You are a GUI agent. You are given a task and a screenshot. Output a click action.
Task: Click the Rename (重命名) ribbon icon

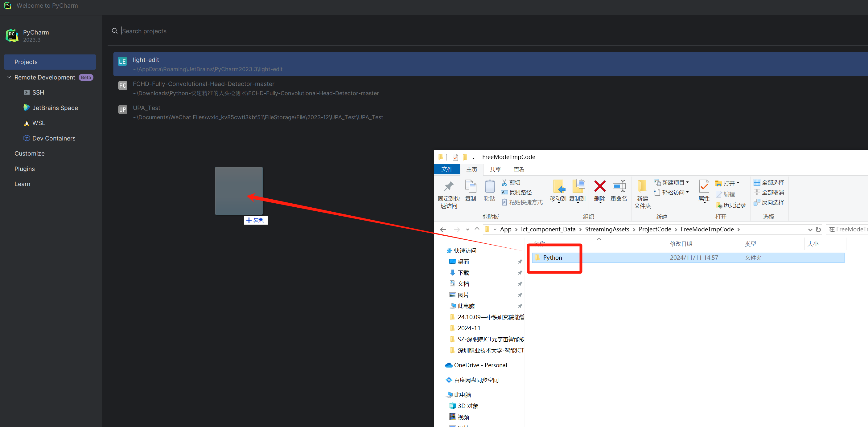619,186
